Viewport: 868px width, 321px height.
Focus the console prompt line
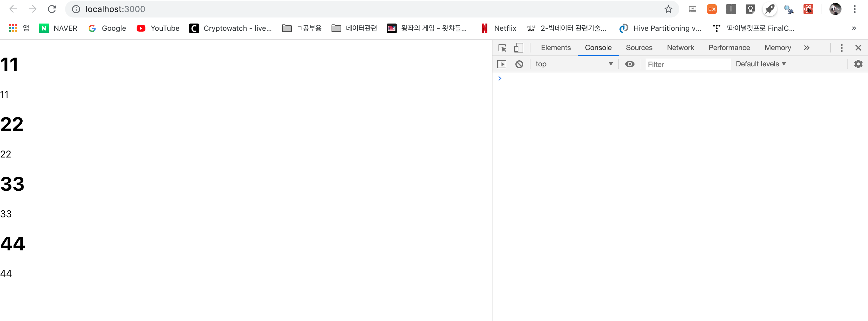[680, 78]
